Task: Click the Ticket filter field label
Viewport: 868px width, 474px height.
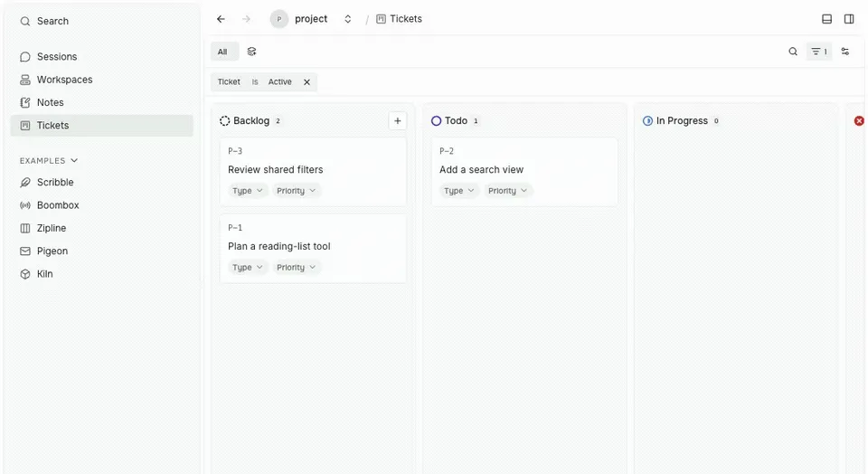Action: tap(229, 82)
